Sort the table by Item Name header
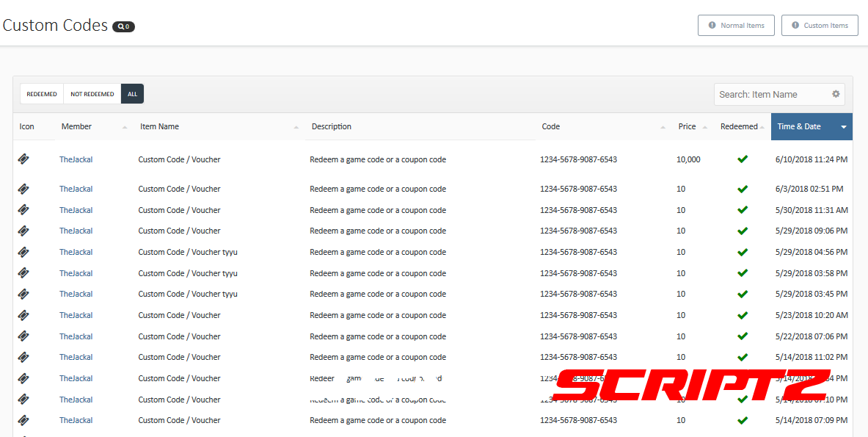Viewport: 868px width, 437px height. click(x=160, y=126)
